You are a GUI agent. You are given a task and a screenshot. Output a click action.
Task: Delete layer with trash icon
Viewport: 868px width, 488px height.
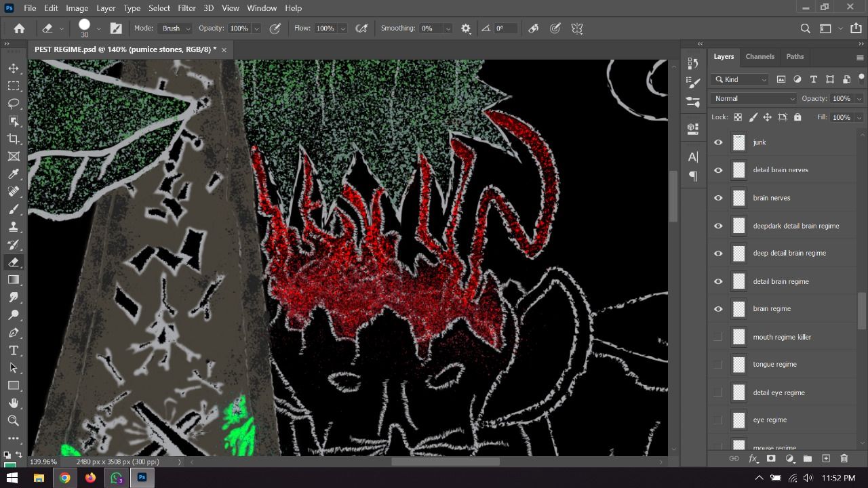pyautogui.click(x=844, y=459)
